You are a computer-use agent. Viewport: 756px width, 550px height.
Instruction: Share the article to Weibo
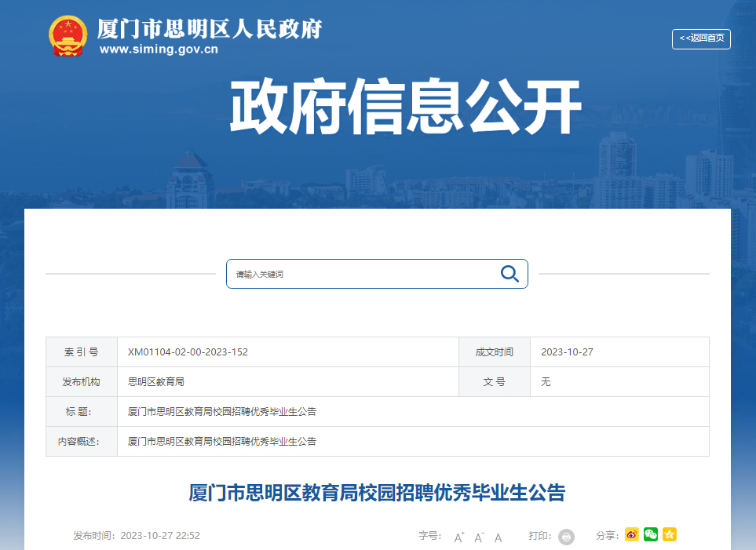[632, 535]
